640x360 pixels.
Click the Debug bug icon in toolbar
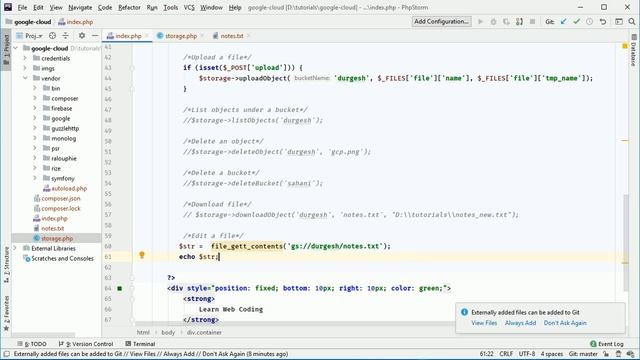(493, 22)
